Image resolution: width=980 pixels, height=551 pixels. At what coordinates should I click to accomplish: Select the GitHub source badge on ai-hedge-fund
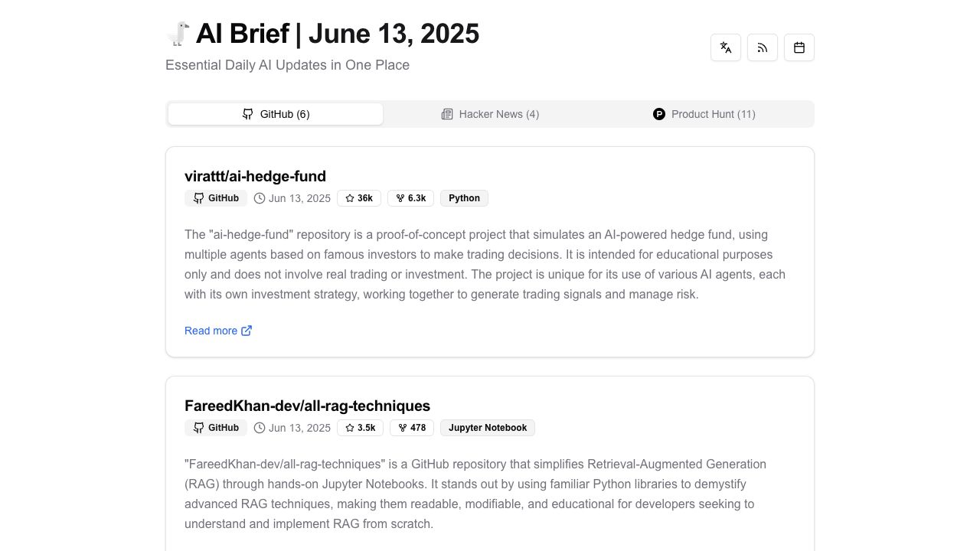pyautogui.click(x=216, y=197)
